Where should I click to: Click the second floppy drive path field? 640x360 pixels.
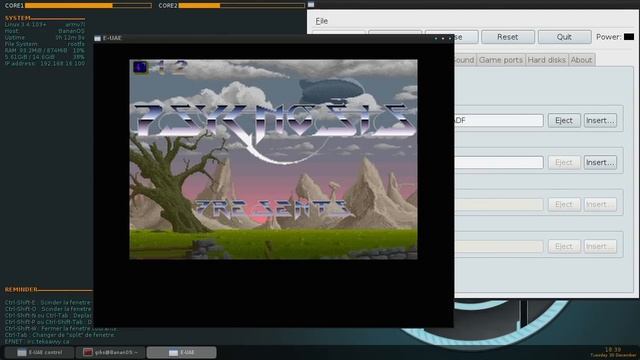pyautogui.click(x=498, y=162)
